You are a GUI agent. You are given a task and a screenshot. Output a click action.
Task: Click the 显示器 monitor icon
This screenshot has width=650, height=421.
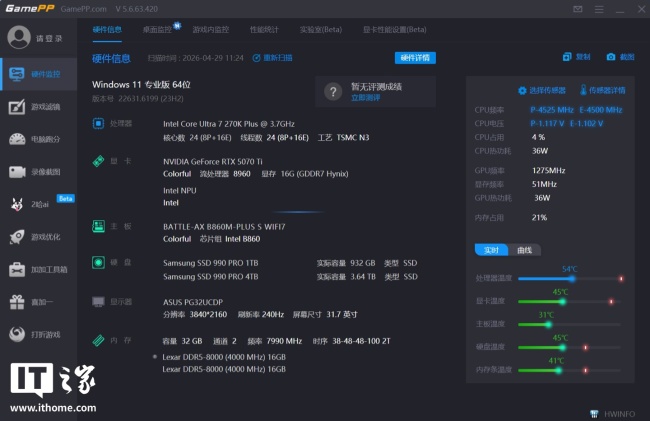98,302
